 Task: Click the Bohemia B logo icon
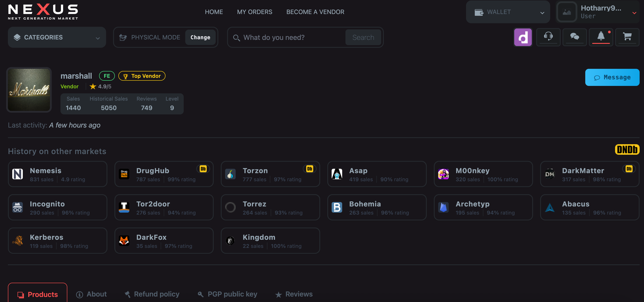tap(337, 207)
